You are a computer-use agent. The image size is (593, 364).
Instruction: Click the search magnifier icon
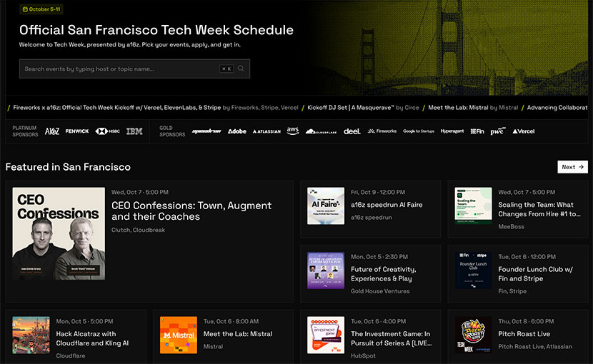pyautogui.click(x=241, y=69)
